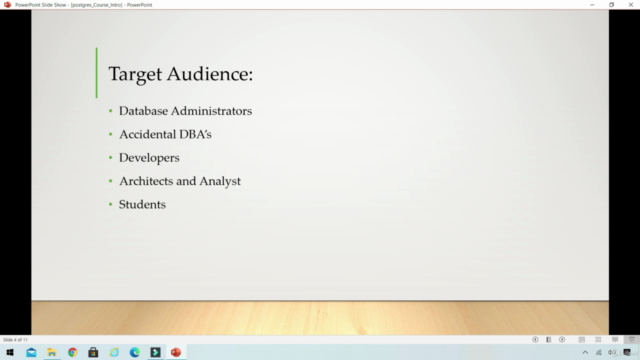The height and width of the screenshot is (360, 640).
Task: Open the Windows Start menu
Action: click(10, 352)
